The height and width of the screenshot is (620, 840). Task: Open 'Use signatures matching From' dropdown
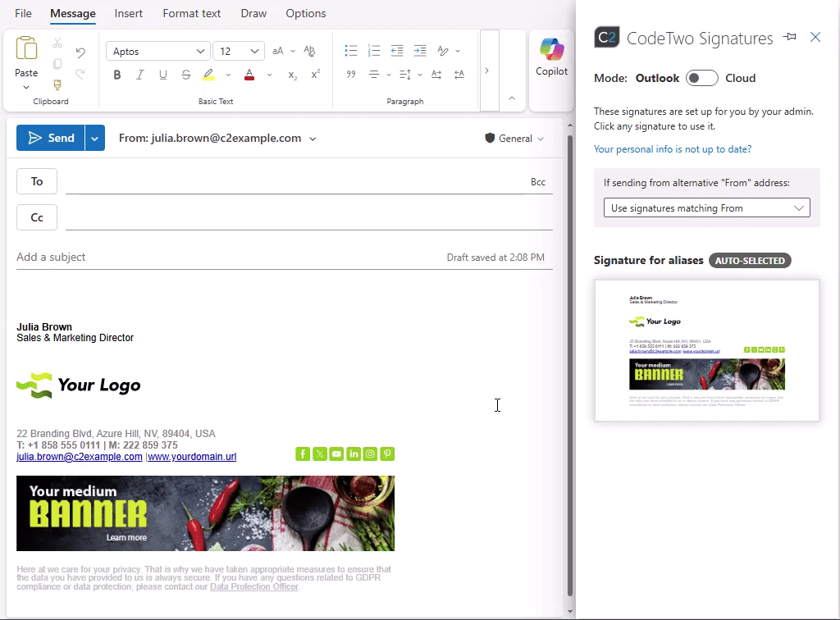[x=706, y=207]
